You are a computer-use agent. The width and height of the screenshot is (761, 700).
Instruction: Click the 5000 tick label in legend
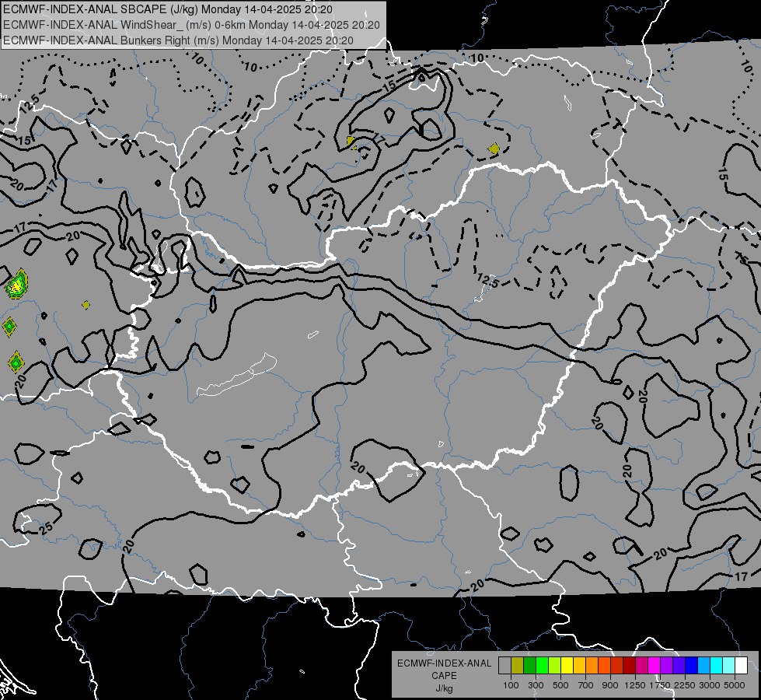(x=735, y=685)
